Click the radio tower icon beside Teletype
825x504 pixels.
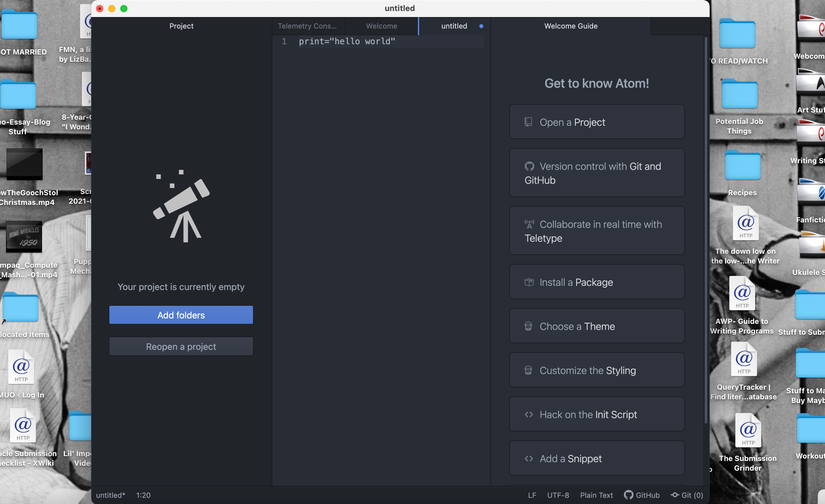click(x=529, y=224)
